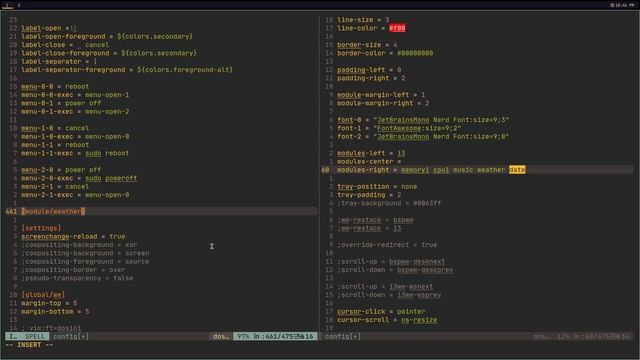Click ;wm-restack = bspwm comment

point(375,220)
